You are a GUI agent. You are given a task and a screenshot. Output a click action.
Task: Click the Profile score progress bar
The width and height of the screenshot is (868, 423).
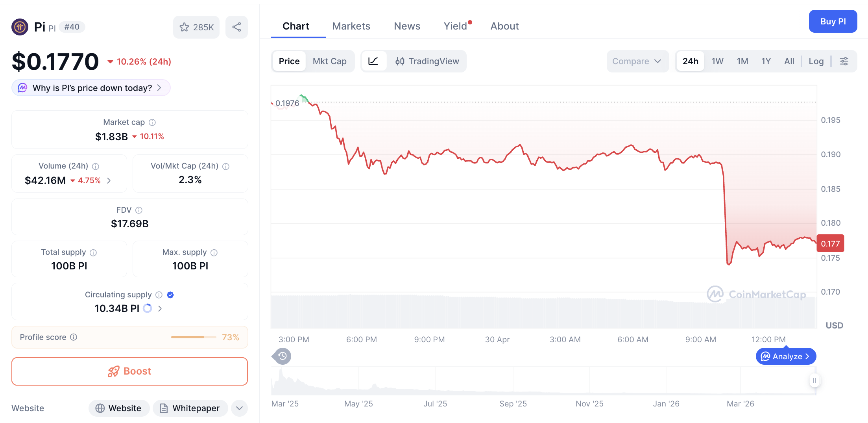(x=193, y=337)
